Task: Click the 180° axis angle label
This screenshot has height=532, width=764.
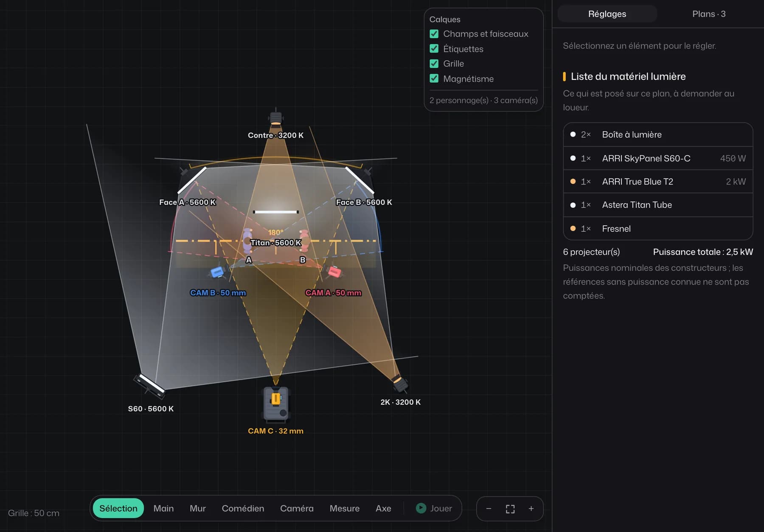Action: coord(275,232)
